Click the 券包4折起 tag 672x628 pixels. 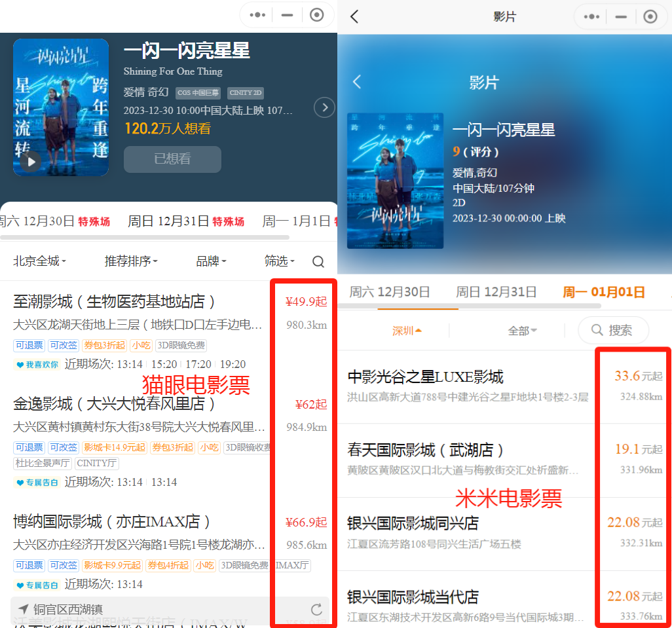(x=168, y=565)
